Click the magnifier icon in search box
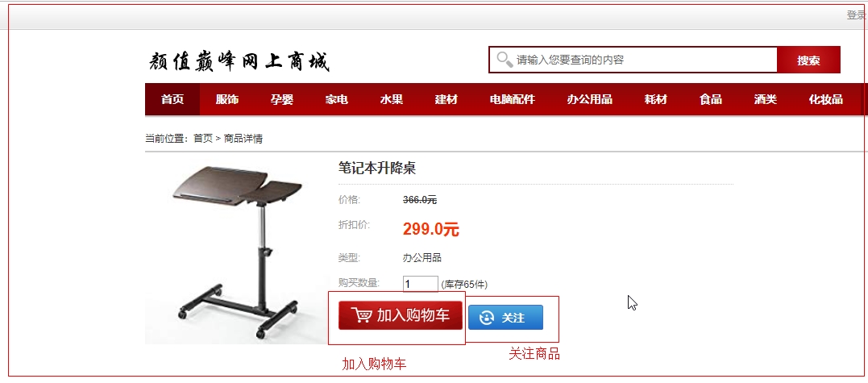This screenshot has width=868, height=383. point(505,59)
